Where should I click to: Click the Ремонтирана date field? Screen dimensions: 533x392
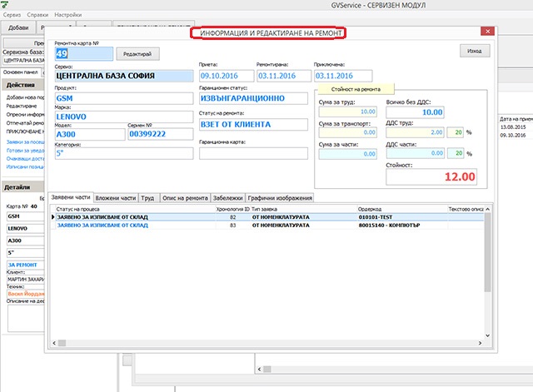(284, 76)
